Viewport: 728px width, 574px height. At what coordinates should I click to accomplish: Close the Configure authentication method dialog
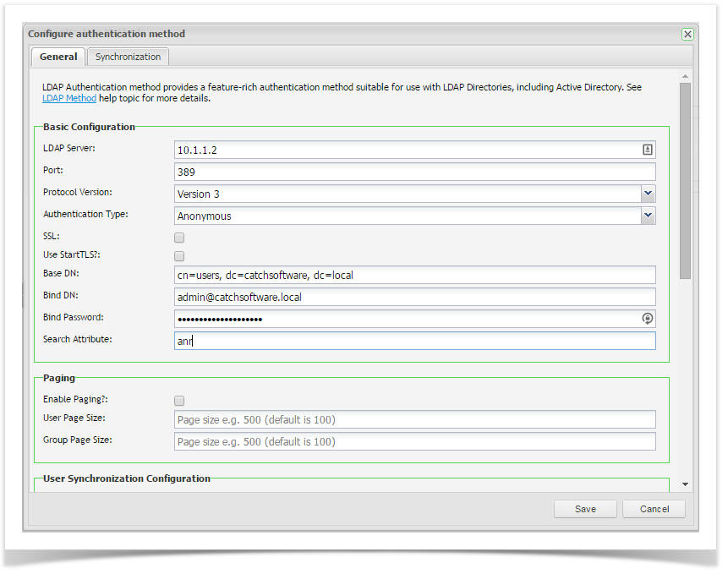pyautogui.click(x=687, y=35)
